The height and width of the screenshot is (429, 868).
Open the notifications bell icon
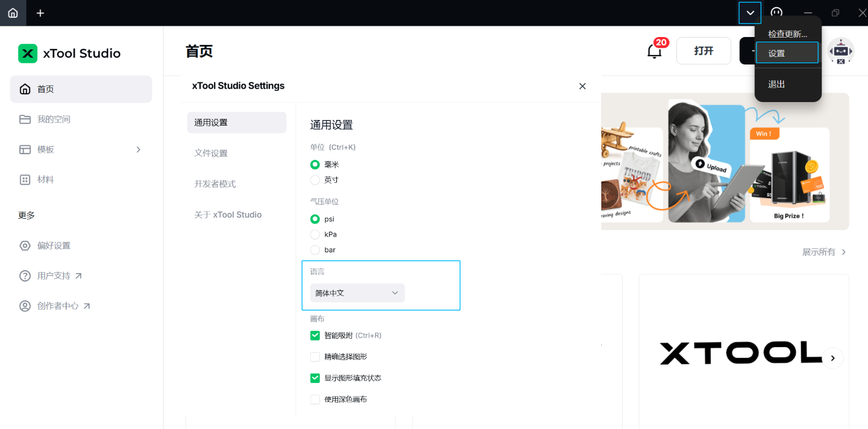[654, 51]
